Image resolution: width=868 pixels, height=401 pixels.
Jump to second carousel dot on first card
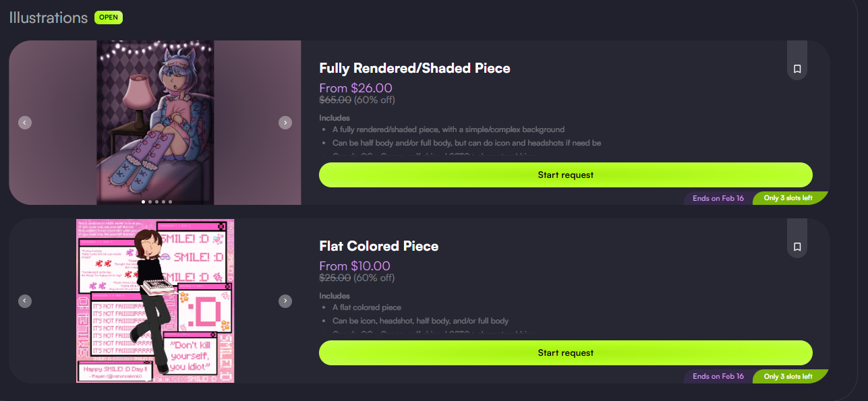tap(150, 202)
